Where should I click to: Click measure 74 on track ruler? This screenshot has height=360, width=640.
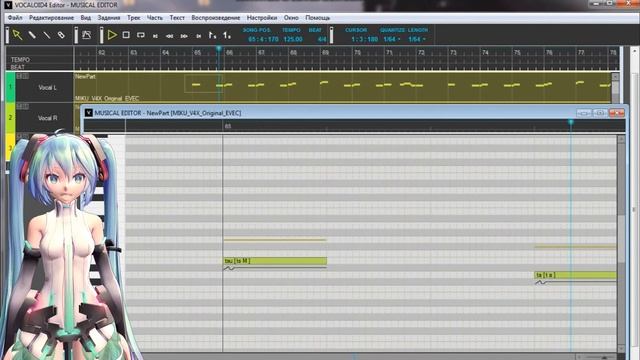pos(485,53)
